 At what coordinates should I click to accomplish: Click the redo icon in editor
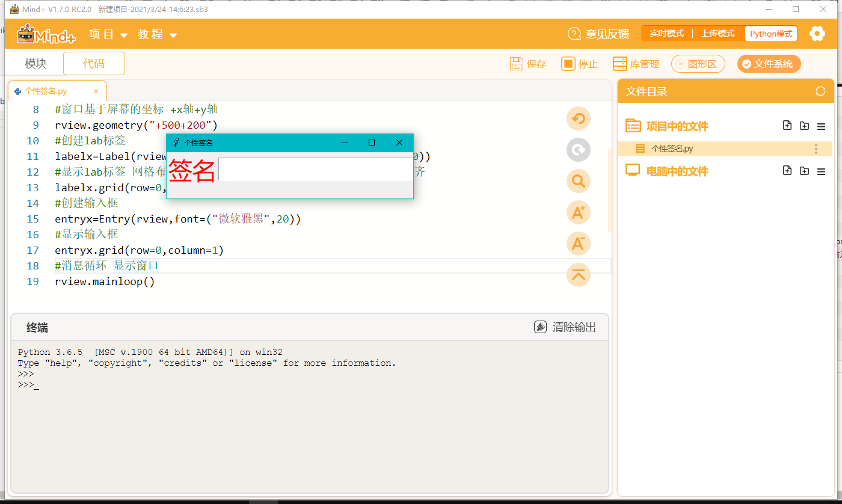[579, 150]
